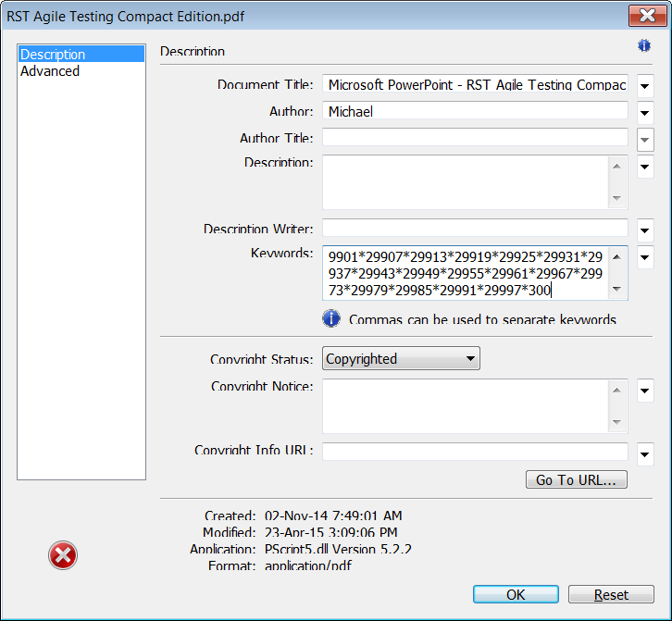The image size is (672, 621).
Task: Click the info icon beside the keywords hint
Action: pyautogui.click(x=331, y=318)
